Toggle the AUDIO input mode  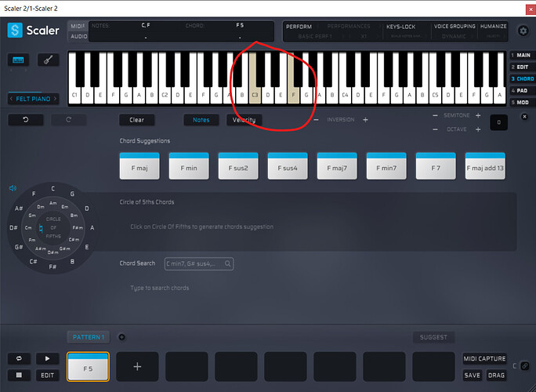tap(78, 36)
